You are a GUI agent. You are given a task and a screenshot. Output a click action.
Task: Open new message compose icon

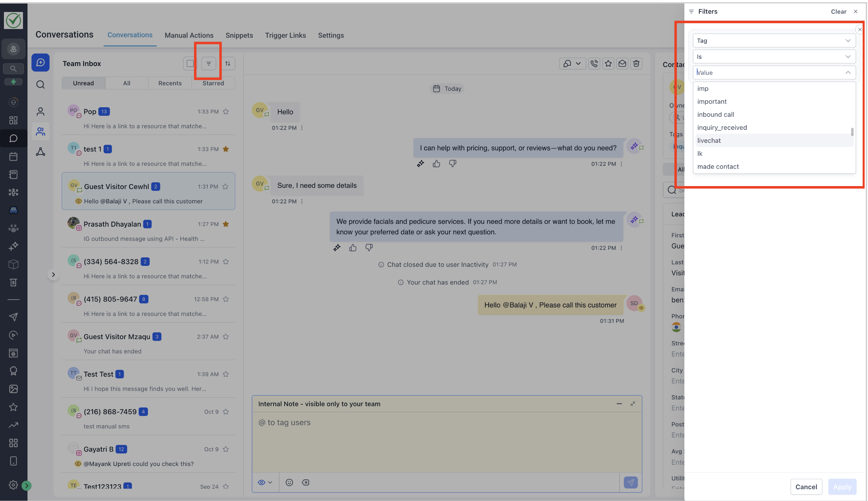point(40,63)
